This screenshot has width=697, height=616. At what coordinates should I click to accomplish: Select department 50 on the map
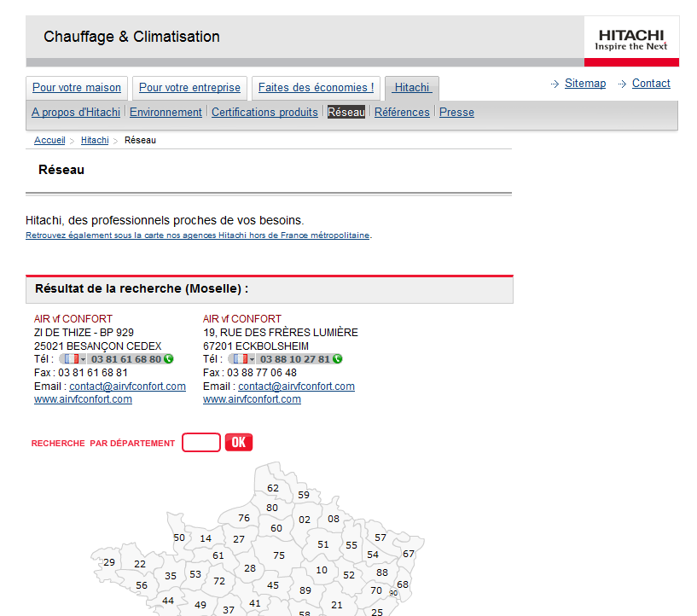tap(179, 538)
